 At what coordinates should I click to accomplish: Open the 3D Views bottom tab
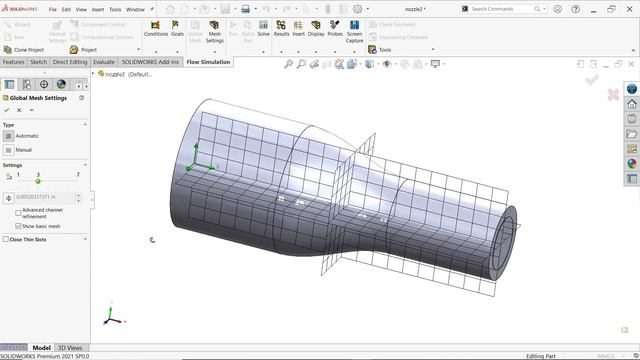click(70, 348)
